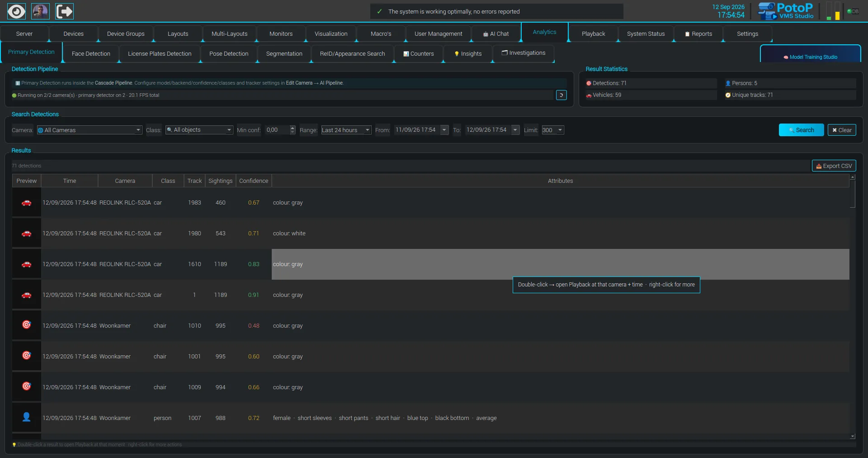Click the PotoP VMS Studio logo

tap(786, 11)
